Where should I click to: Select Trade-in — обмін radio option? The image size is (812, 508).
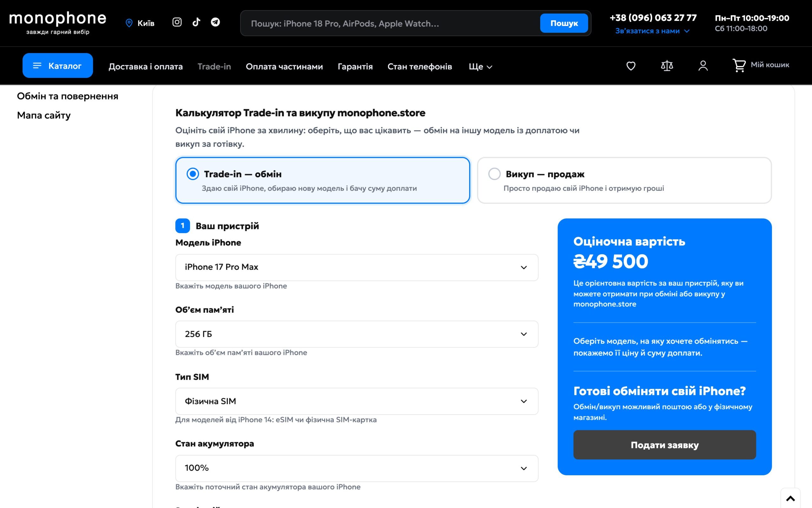pyautogui.click(x=323, y=180)
